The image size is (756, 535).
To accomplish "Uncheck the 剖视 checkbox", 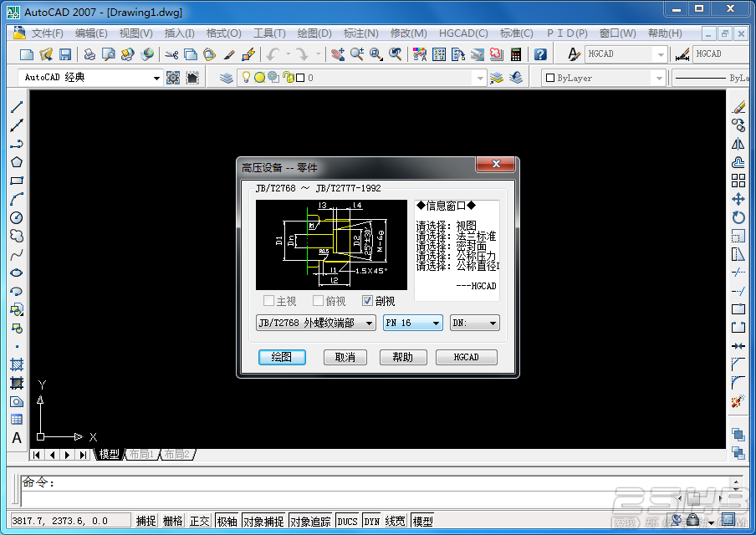I will click(x=367, y=301).
